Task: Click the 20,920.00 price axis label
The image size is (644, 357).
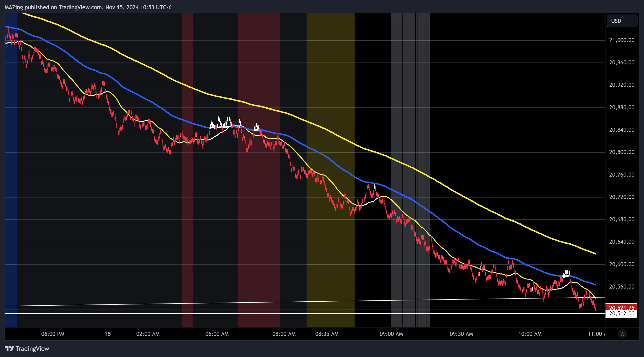Action: tap(621, 85)
